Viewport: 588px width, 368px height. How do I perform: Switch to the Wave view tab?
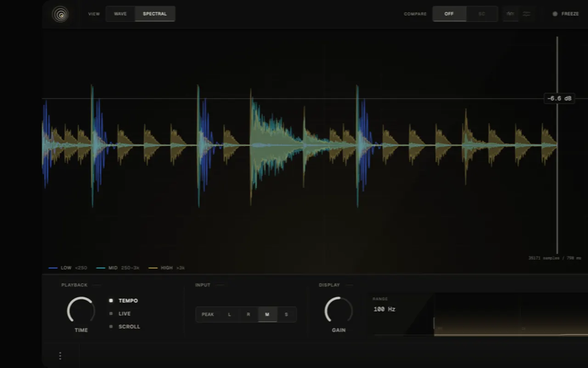tap(120, 14)
